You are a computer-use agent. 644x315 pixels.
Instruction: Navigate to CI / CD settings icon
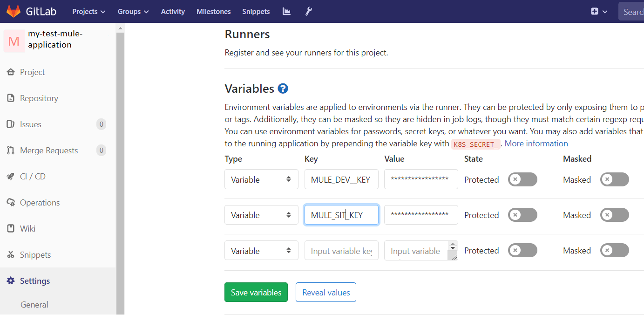pyautogui.click(x=32, y=176)
